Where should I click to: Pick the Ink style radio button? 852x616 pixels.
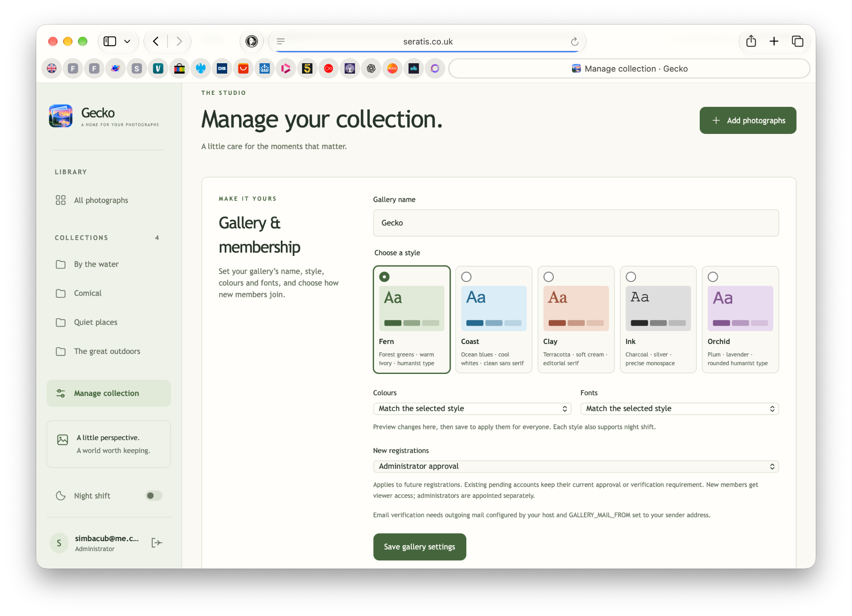tap(631, 277)
